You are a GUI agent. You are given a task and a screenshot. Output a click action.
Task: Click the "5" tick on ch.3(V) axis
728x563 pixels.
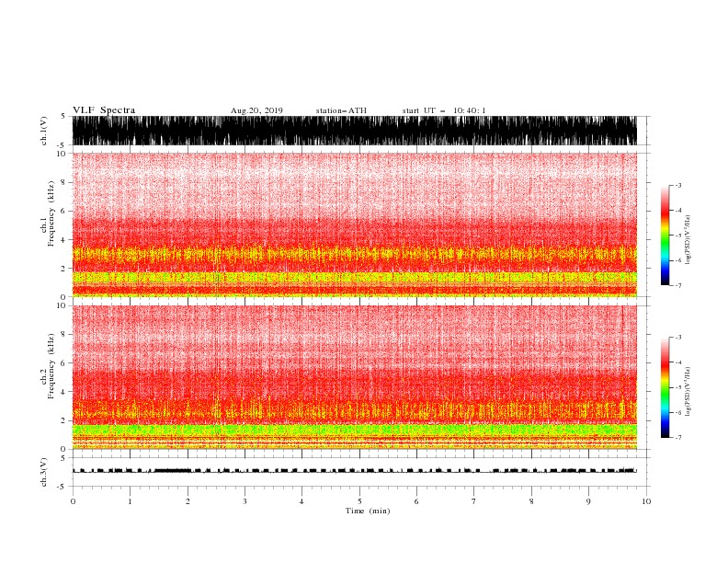coord(64,457)
